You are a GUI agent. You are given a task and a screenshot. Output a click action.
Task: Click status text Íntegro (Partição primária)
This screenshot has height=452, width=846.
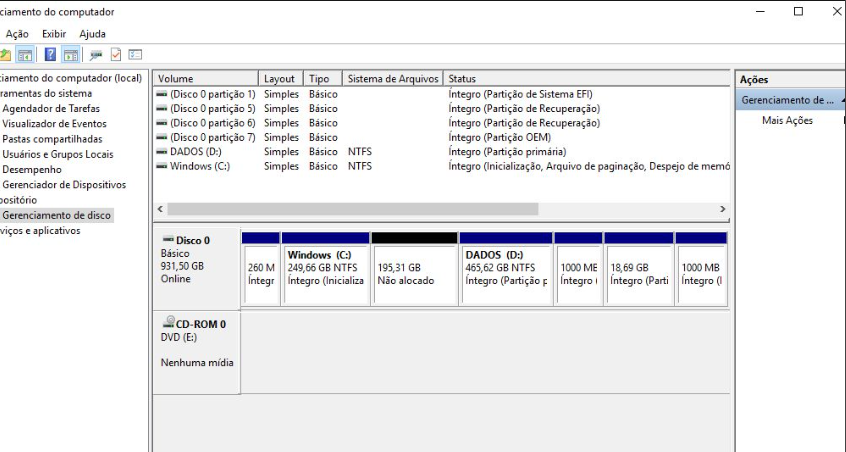[x=507, y=152]
